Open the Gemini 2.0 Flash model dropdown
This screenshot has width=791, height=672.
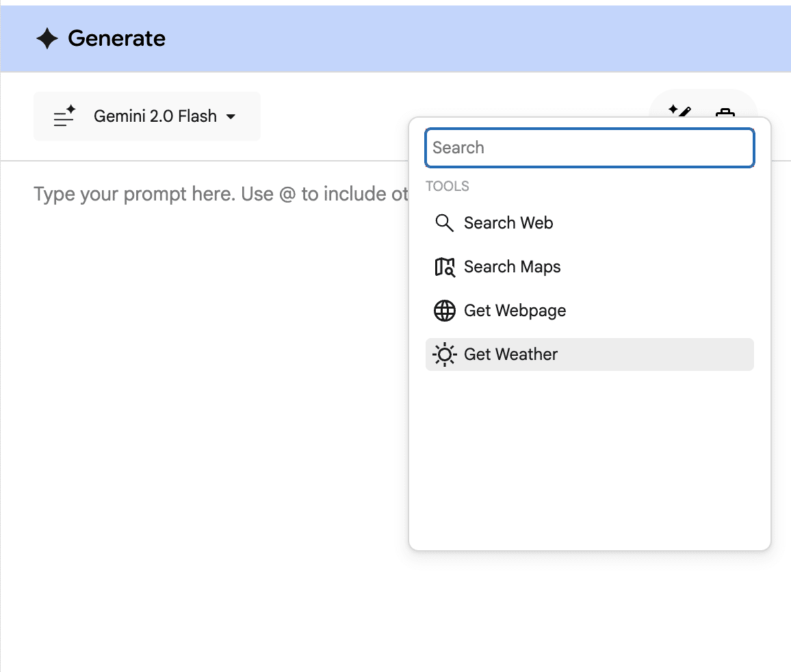pyautogui.click(x=146, y=116)
